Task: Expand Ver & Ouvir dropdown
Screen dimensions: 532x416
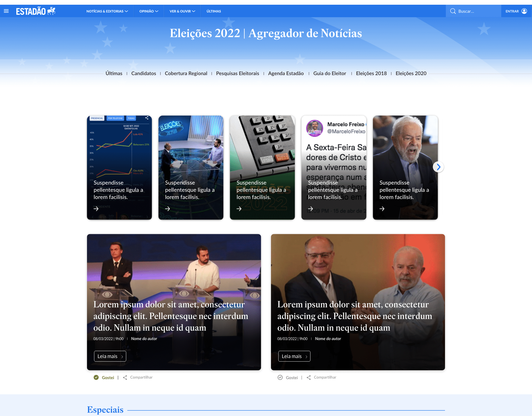Action: pyautogui.click(x=182, y=11)
